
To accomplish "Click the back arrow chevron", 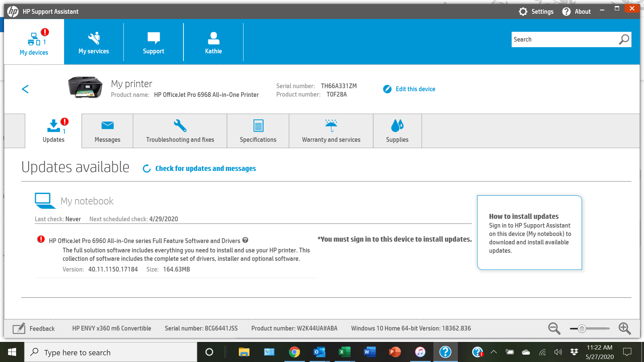I will [x=25, y=89].
